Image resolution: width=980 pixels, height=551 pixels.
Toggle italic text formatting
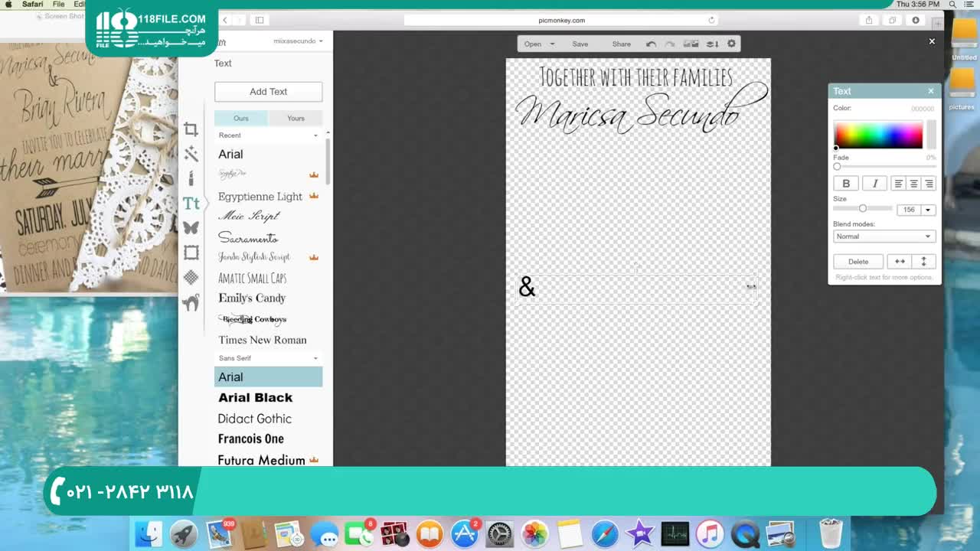[x=874, y=184]
